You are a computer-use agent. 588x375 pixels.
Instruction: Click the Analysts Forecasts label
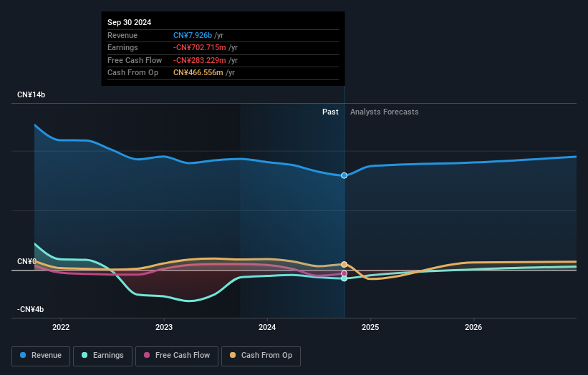385,112
